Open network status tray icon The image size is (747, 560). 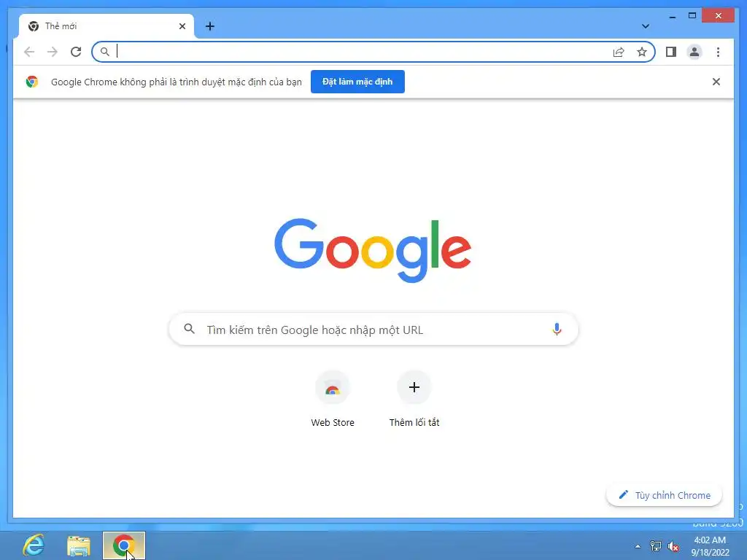[x=656, y=546]
